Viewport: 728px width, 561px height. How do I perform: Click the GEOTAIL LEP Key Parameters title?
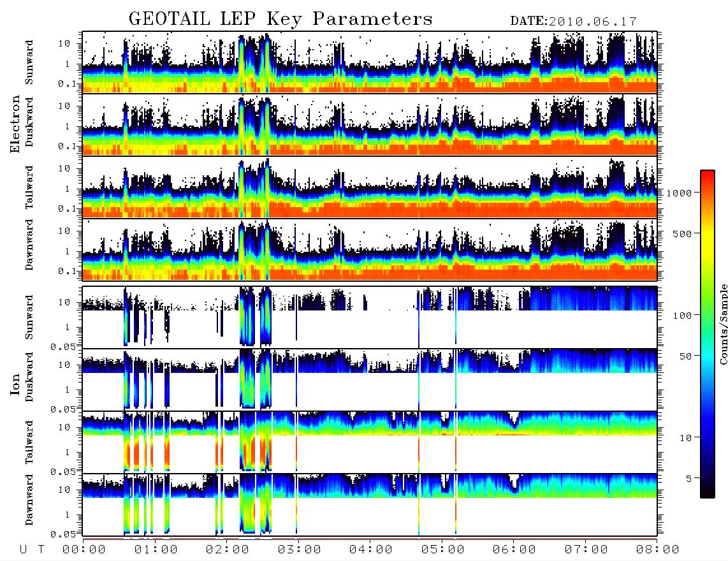click(280, 19)
